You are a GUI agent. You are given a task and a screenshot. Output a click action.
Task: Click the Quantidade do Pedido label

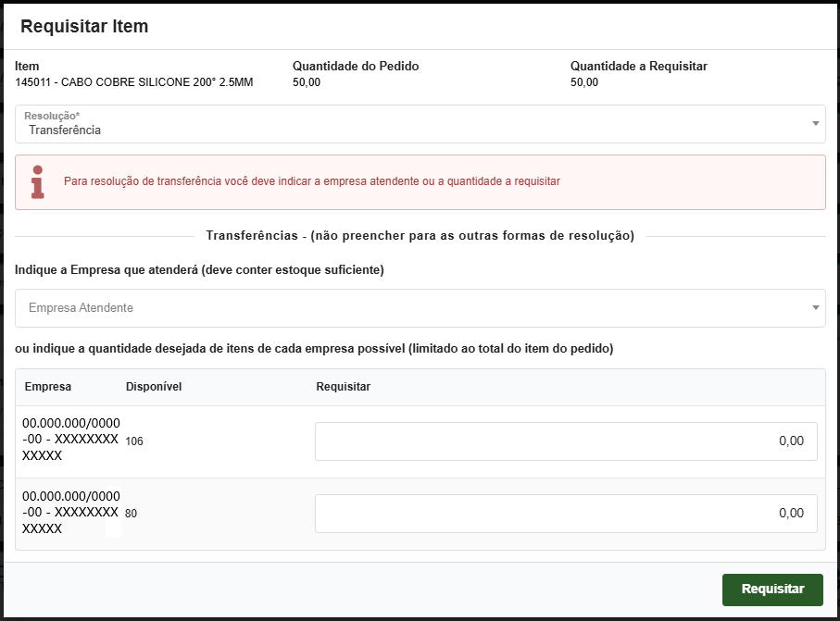(x=355, y=66)
